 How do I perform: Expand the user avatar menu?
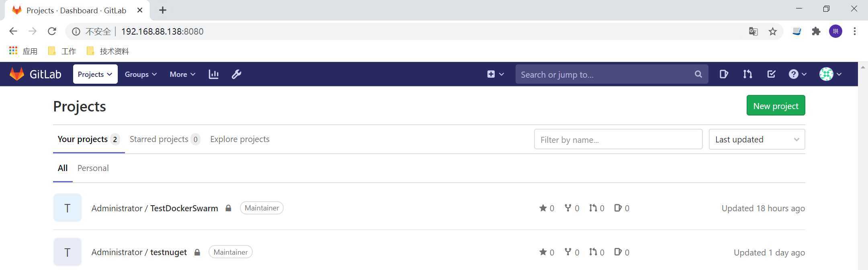click(830, 74)
